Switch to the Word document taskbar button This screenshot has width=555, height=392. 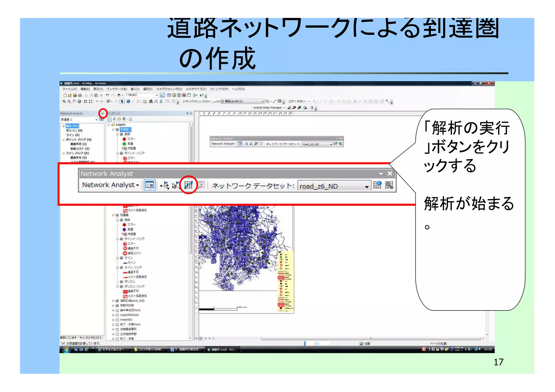186,349
